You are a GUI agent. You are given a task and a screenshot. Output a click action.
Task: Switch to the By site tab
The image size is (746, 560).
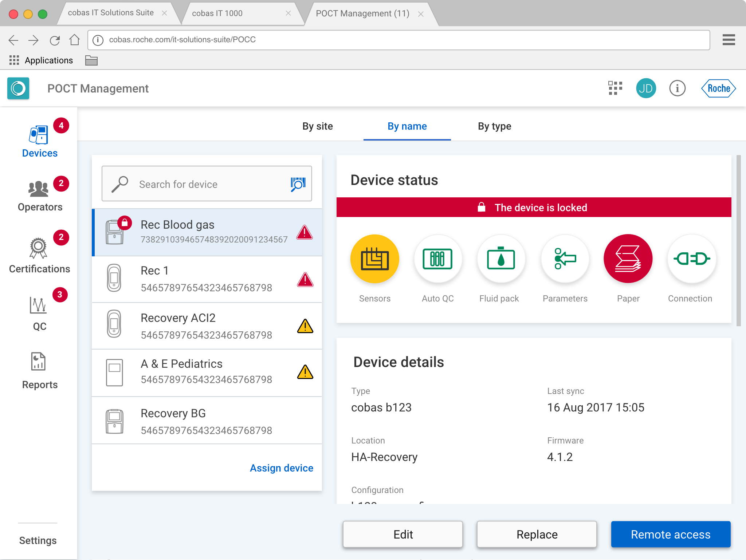click(x=317, y=126)
